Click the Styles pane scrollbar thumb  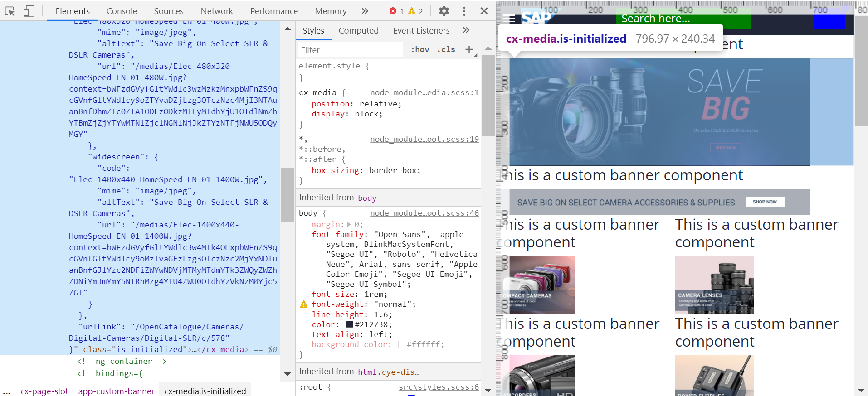[488, 96]
